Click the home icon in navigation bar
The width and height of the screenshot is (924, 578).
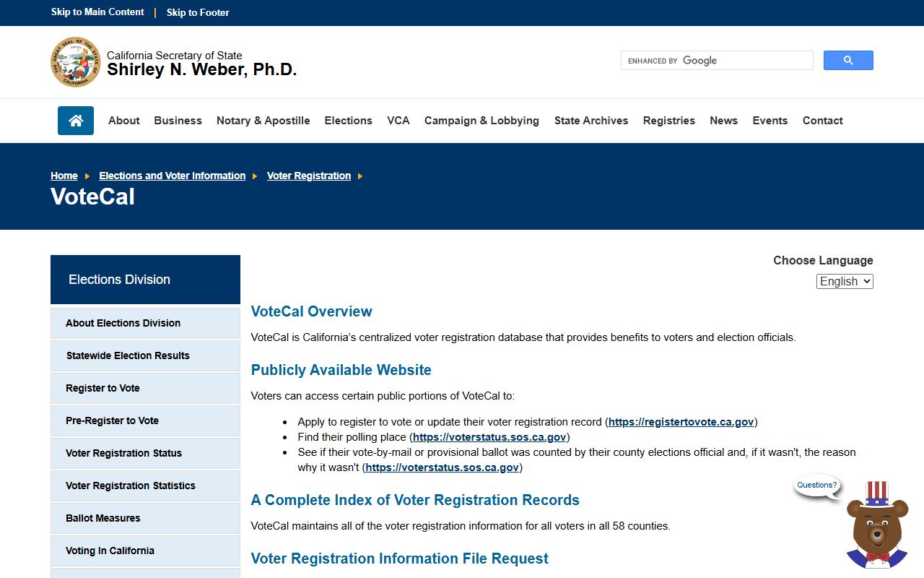click(x=76, y=121)
